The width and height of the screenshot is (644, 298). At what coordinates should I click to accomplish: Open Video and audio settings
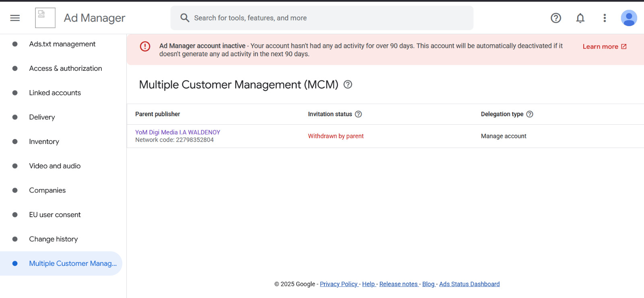pos(55,166)
